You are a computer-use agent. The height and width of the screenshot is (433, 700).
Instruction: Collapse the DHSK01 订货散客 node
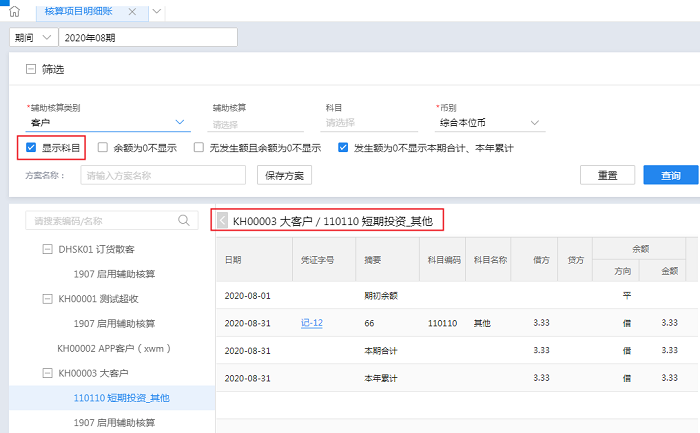[x=47, y=249]
